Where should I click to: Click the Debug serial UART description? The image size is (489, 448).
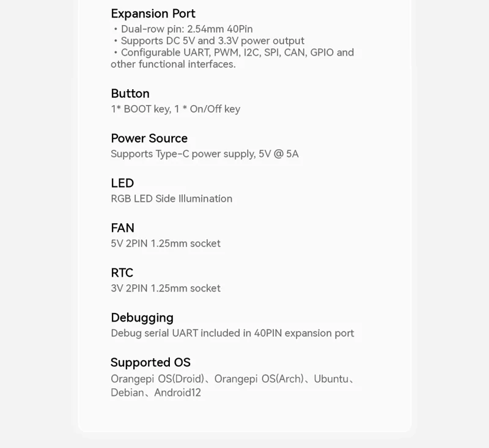click(232, 333)
